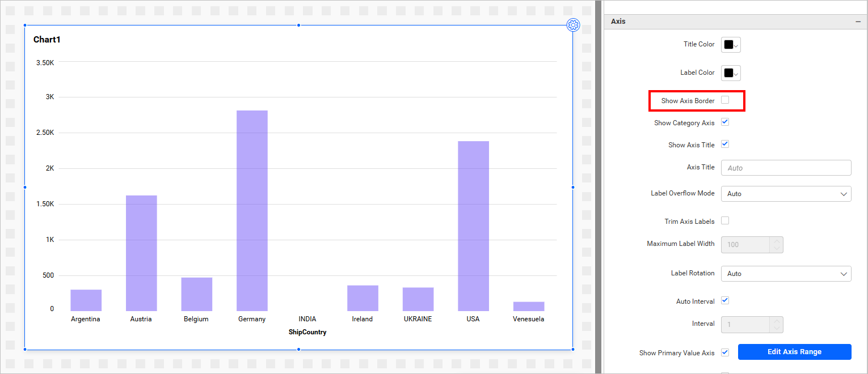Enable the Trim Axis Labels checkbox

coord(725,221)
